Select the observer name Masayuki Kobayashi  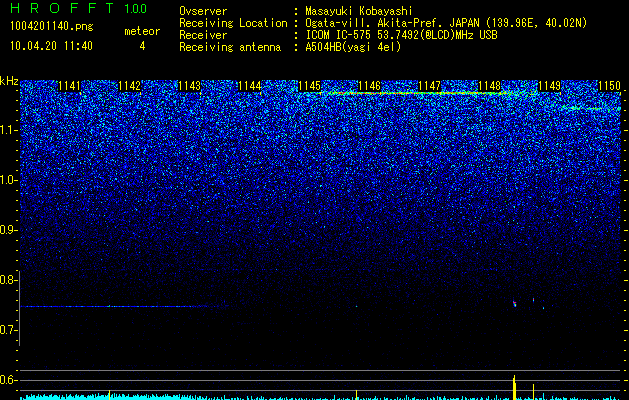coord(359,11)
